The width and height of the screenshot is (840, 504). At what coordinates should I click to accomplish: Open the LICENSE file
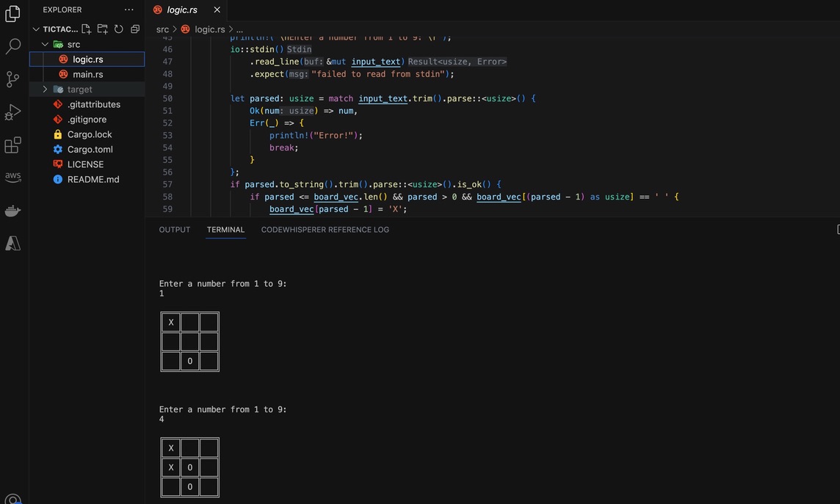tap(87, 164)
